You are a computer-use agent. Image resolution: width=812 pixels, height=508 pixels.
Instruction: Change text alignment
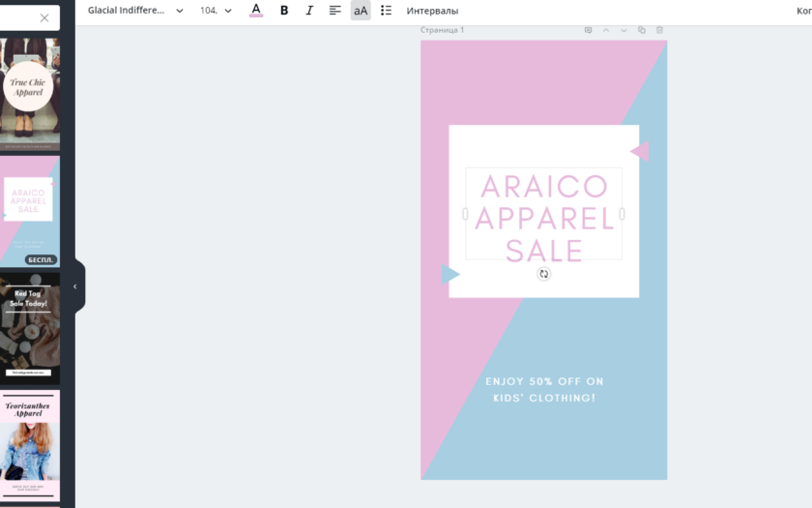coord(335,11)
